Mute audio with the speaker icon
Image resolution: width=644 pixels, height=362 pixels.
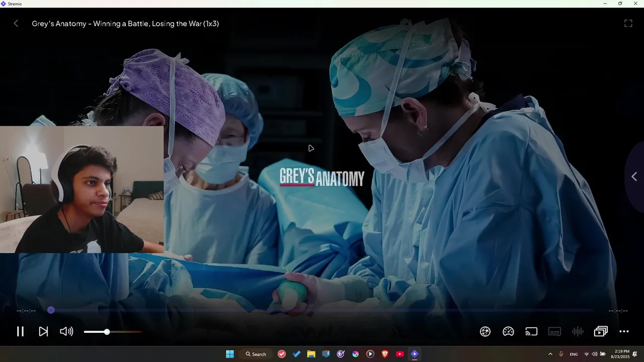66,331
